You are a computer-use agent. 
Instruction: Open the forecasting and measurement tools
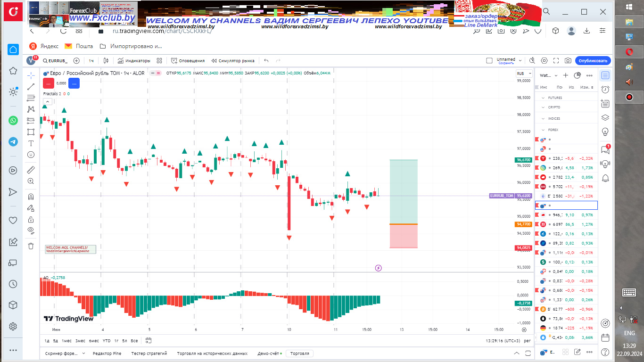(31, 121)
